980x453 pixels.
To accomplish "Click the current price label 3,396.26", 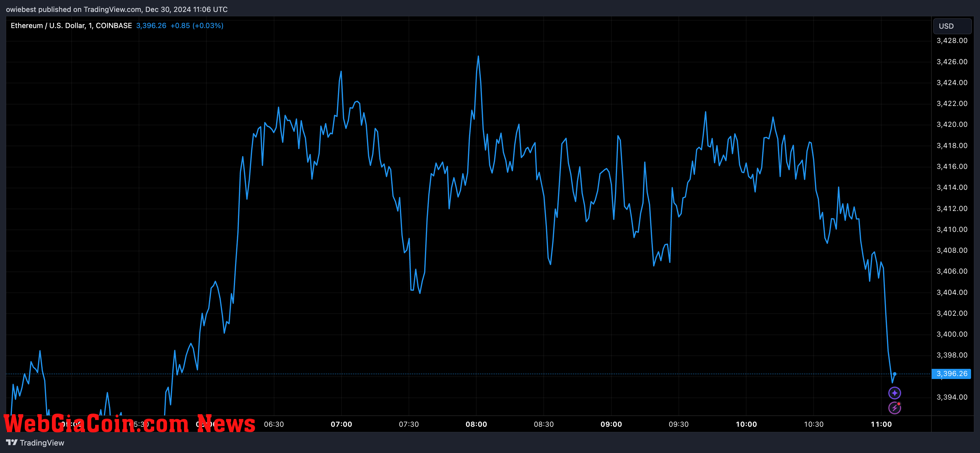I will [951, 374].
